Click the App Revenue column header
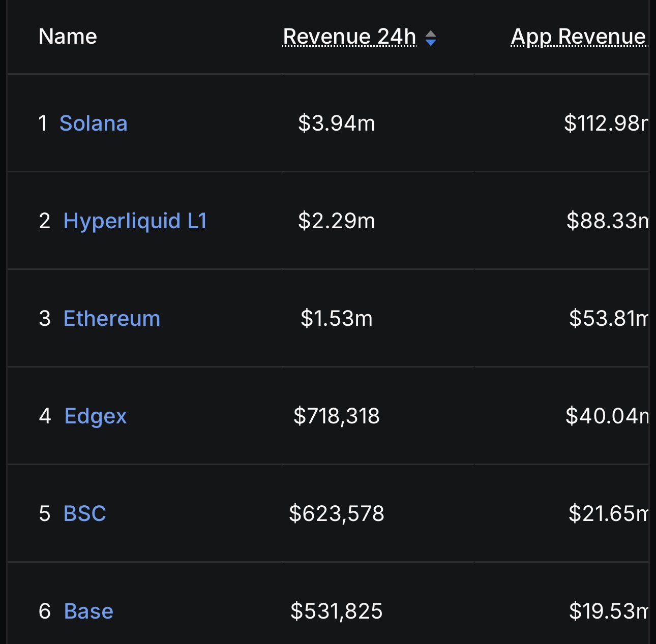The image size is (656, 644). point(578,37)
